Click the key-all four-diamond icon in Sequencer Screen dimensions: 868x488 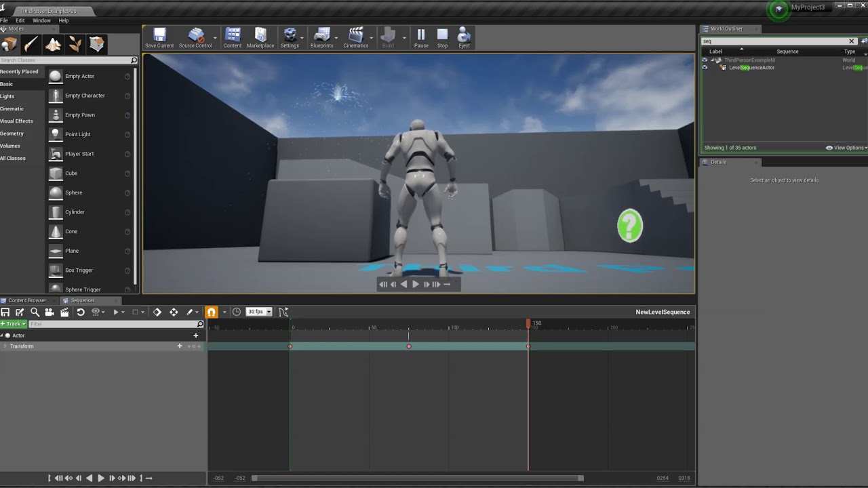click(174, 312)
